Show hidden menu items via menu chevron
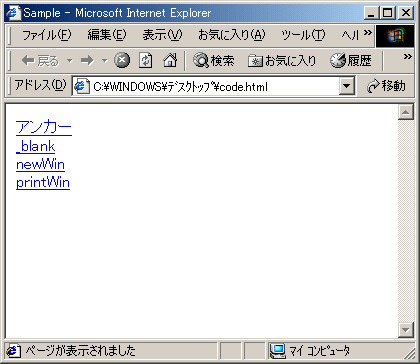The height and width of the screenshot is (364, 420). point(367,32)
